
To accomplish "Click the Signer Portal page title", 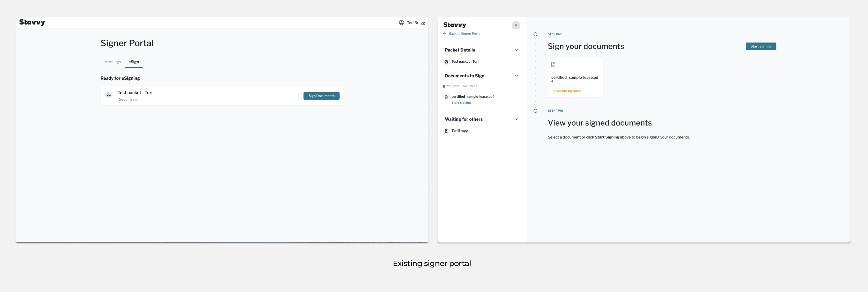I will (127, 43).
